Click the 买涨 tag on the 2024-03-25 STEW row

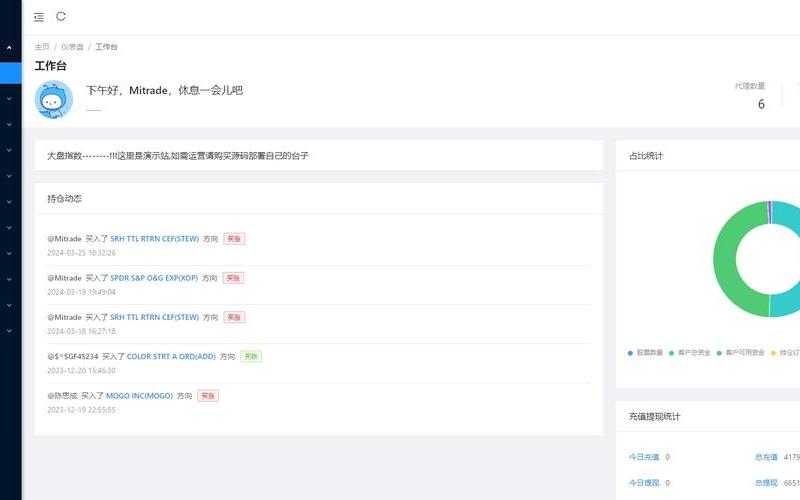[234, 239]
